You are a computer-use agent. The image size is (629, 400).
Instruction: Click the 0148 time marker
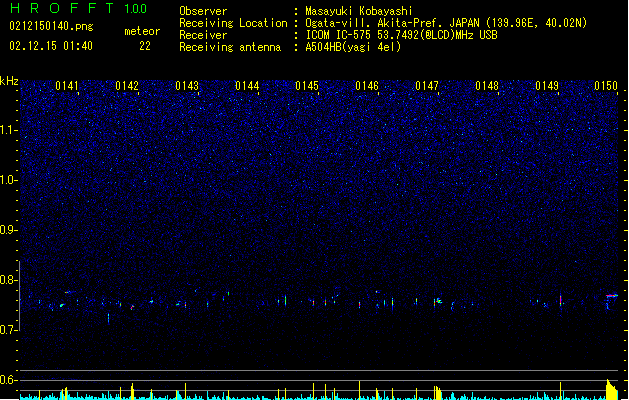click(x=487, y=86)
